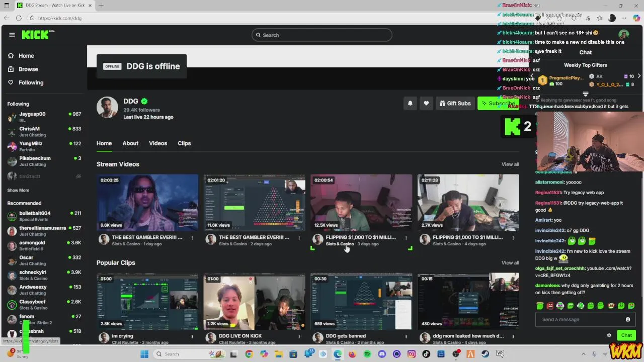
Task: Open three-dot menu for 'im crying' clip
Action: pyautogui.click(x=192, y=336)
